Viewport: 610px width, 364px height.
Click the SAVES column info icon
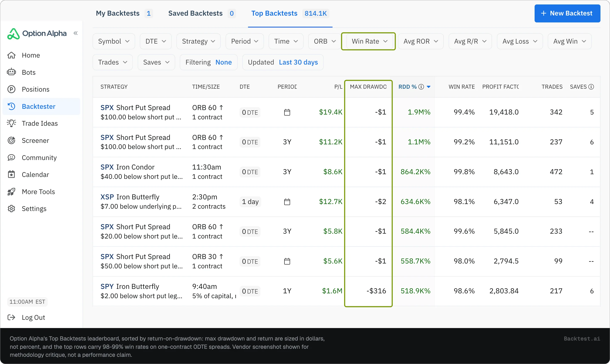click(591, 87)
